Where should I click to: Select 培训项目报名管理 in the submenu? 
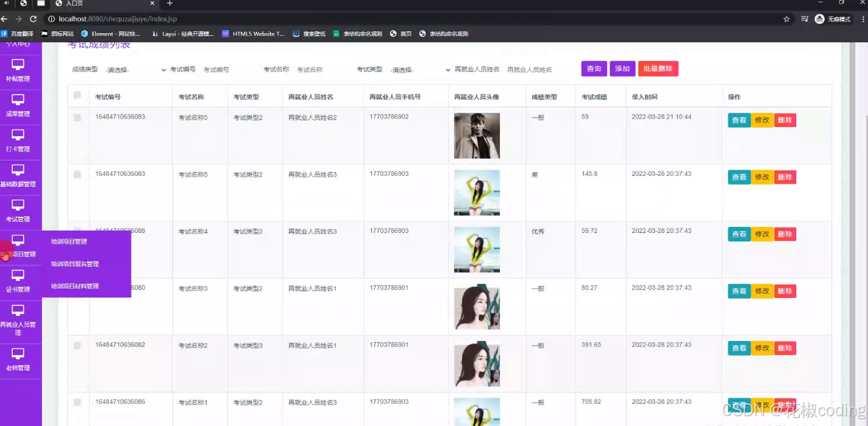[x=75, y=264]
